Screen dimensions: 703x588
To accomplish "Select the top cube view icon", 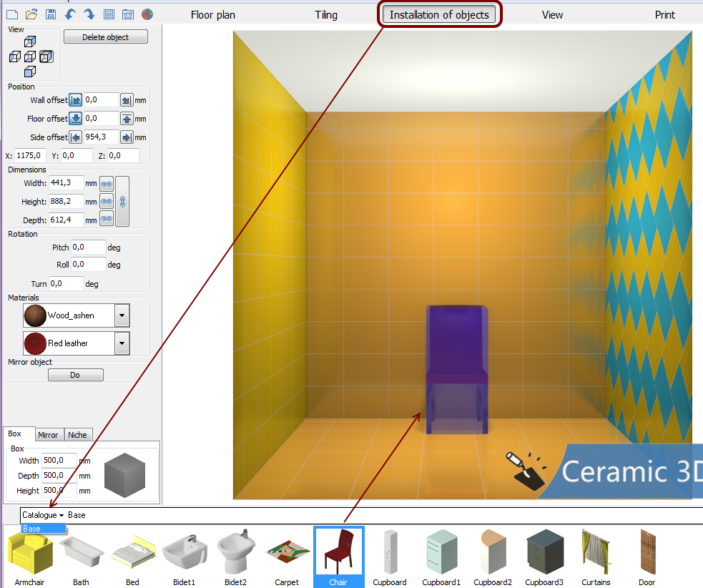I will point(30,41).
